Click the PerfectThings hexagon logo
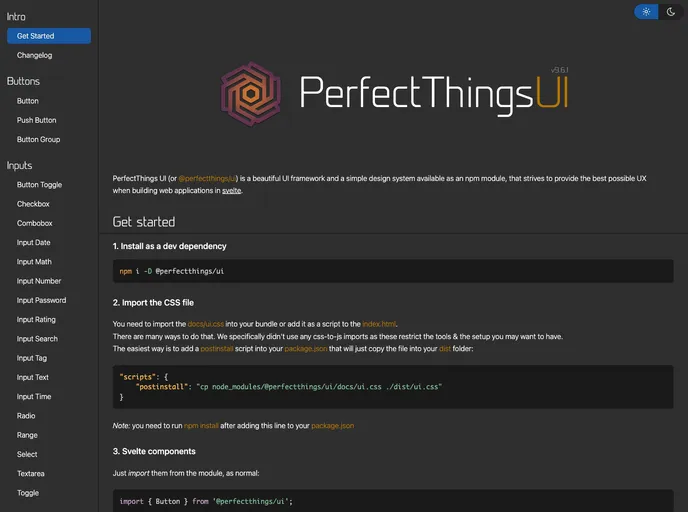Image resolution: width=688 pixels, height=512 pixels. tap(251, 94)
